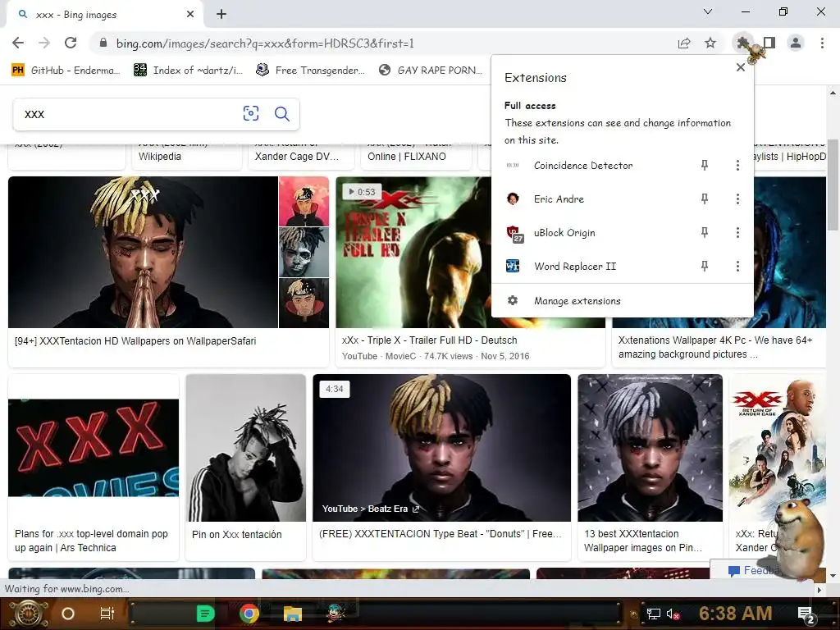The width and height of the screenshot is (840, 630).
Task: Pin the Eric Andre extension
Action: click(x=705, y=199)
